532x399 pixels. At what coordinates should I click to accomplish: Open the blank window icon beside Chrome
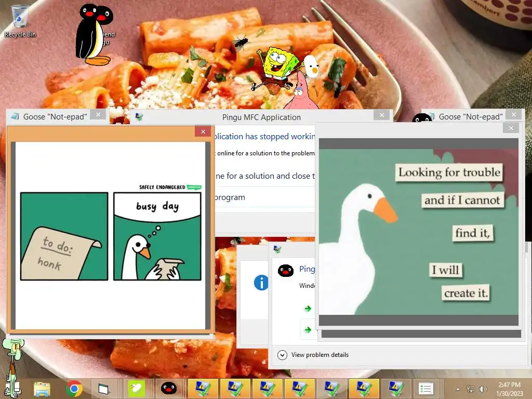(x=103, y=389)
